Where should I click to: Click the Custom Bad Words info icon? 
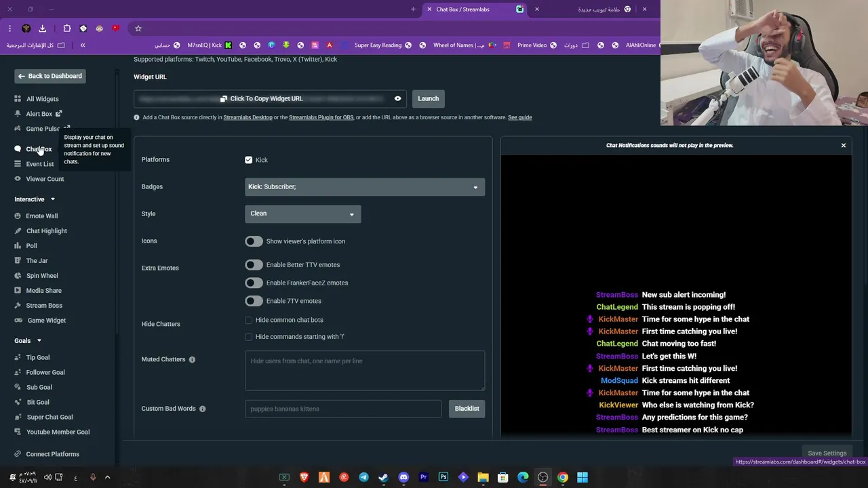point(202,409)
